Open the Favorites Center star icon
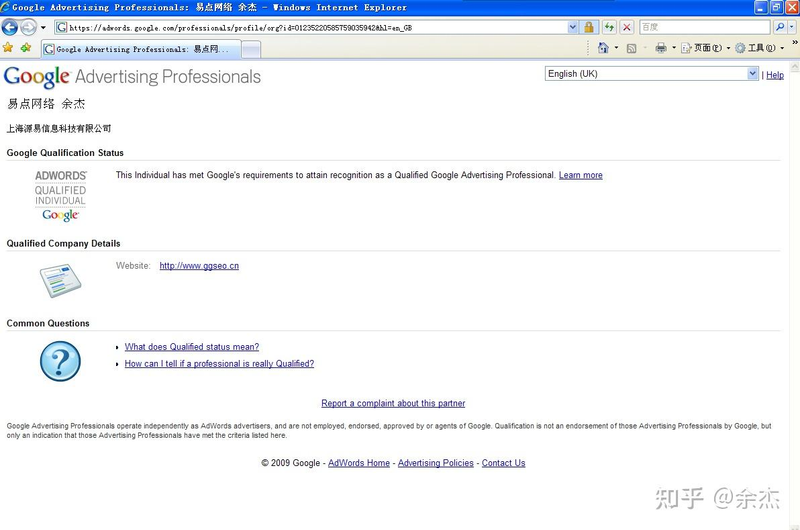This screenshot has height=530, width=800. click(8, 48)
